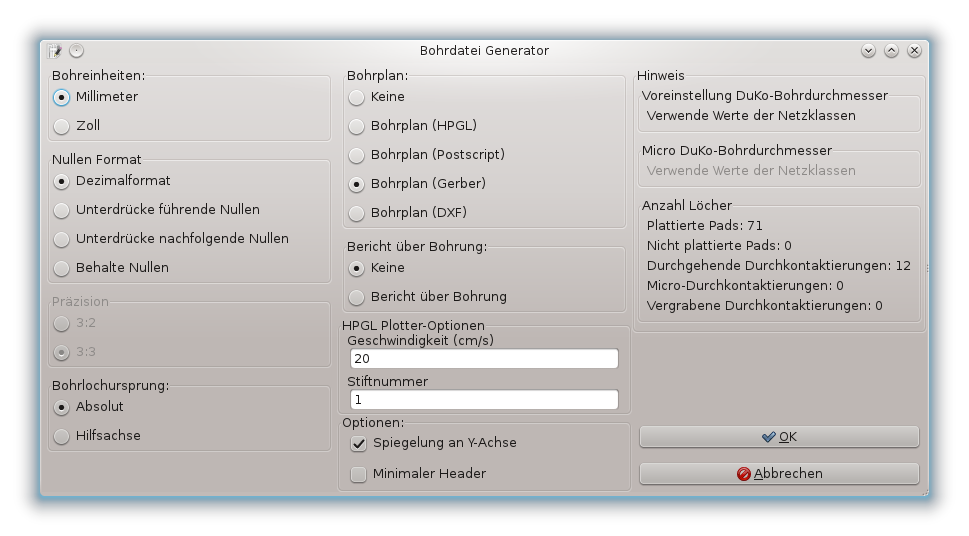The width and height of the screenshot is (969, 536).
Task: Click the Bohrdatei Generator title text
Action: 484,51
